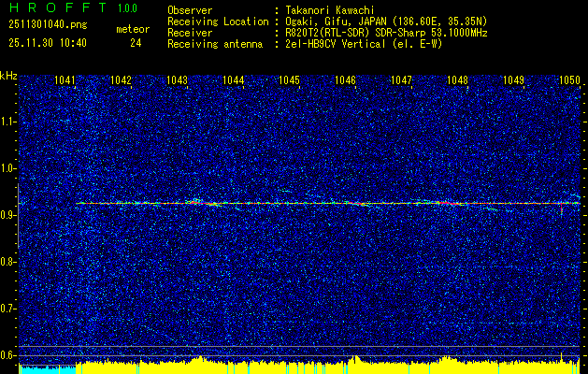The width and height of the screenshot is (588, 374).
Task: Click time marker 1043
Action: pos(177,79)
